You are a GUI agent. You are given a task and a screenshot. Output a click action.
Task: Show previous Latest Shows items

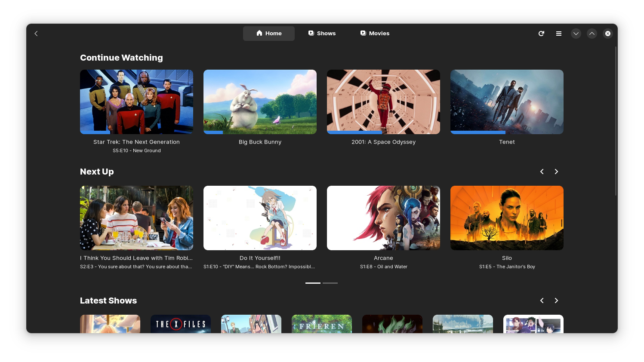[542, 301]
